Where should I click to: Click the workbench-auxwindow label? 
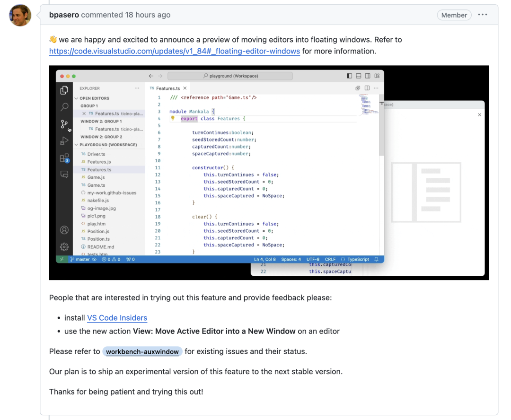pos(142,351)
